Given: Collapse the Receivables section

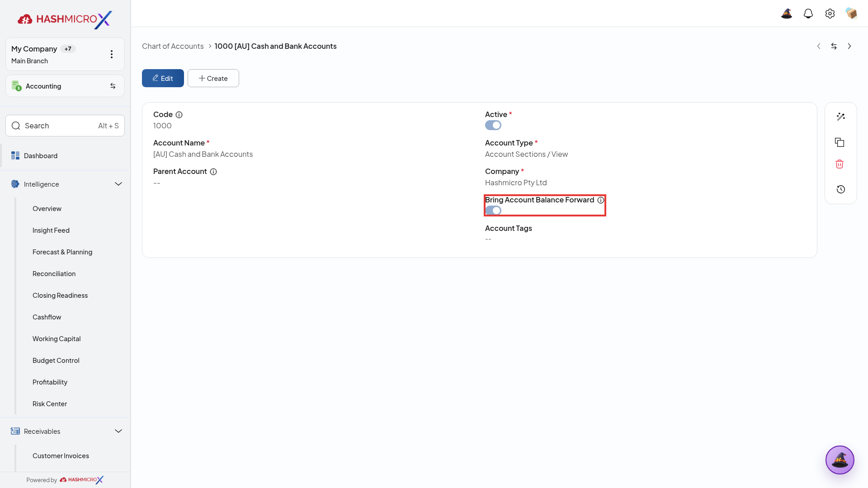Looking at the screenshot, I should pos(118,431).
